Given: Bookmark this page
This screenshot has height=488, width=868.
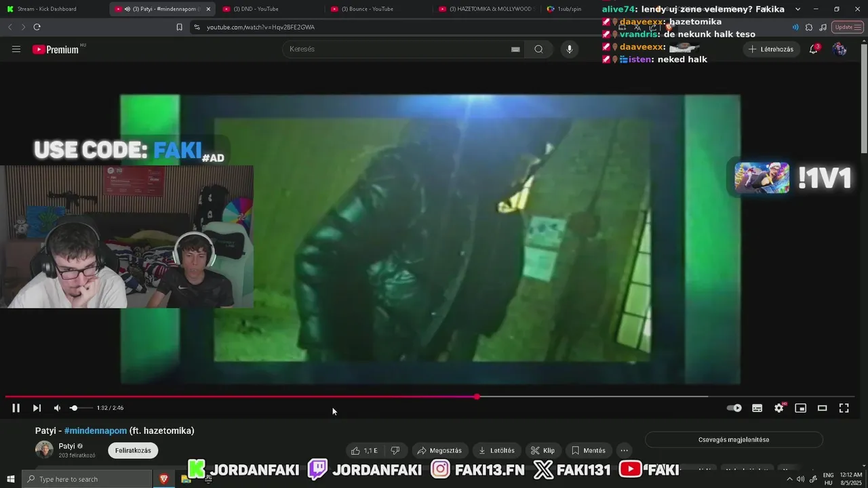Looking at the screenshot, I should pyautogui.click(x=179, y=27).
